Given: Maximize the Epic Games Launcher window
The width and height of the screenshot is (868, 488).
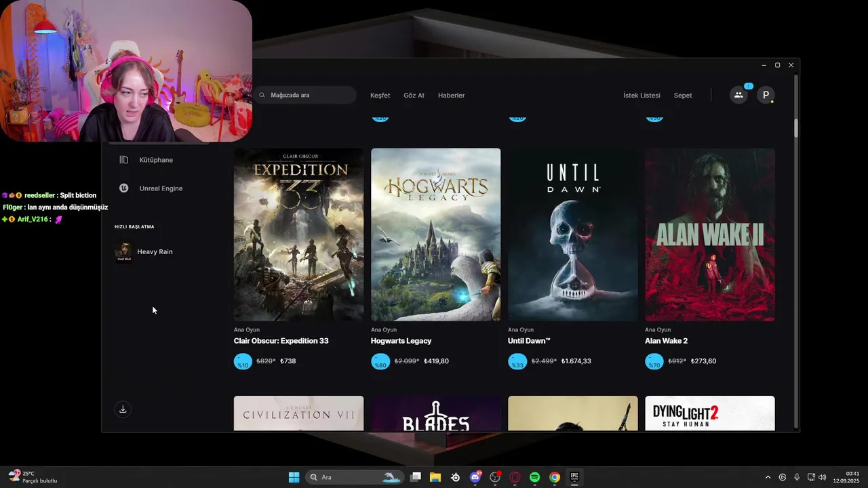Looking at the screenshot, I should [x=777, y=65].
